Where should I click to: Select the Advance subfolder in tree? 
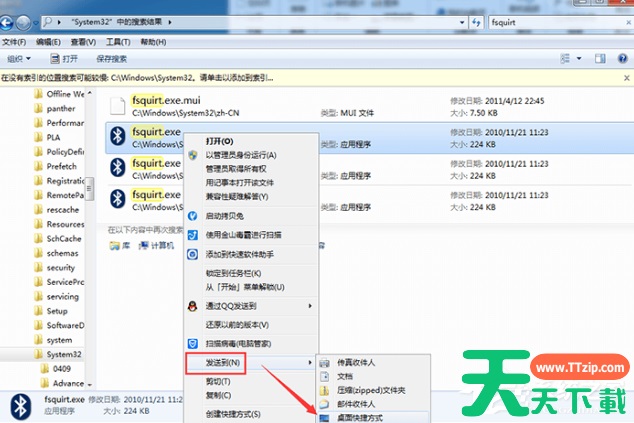coord(63,383)
